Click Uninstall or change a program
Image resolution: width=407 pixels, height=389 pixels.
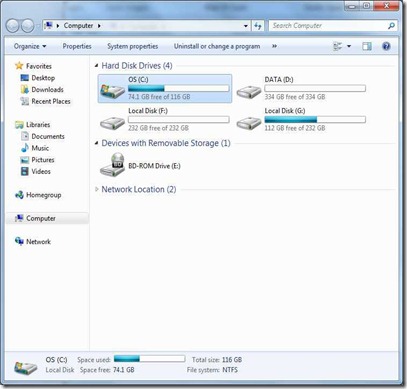(217, 46)
